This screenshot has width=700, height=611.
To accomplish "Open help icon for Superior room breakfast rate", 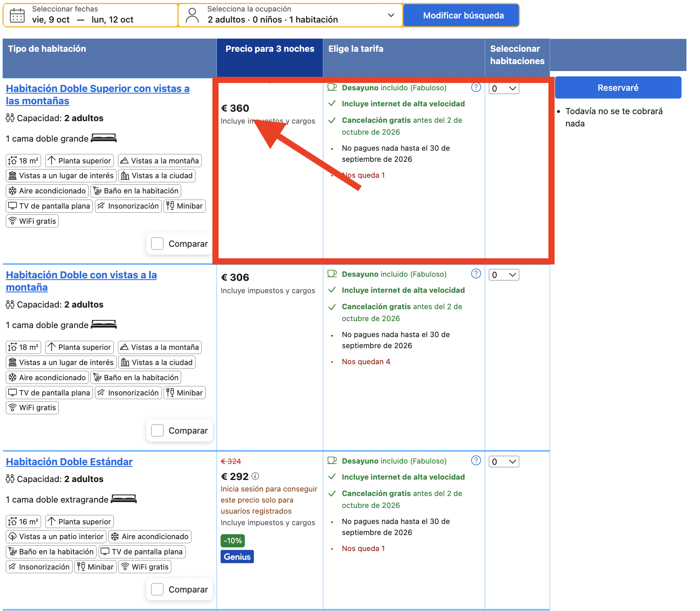I will coord(476,87).
